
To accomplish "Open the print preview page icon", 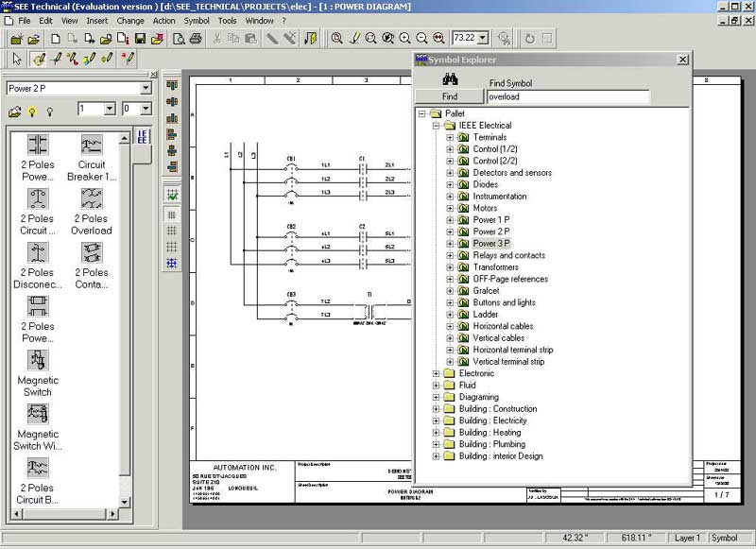I will [179, 39].
